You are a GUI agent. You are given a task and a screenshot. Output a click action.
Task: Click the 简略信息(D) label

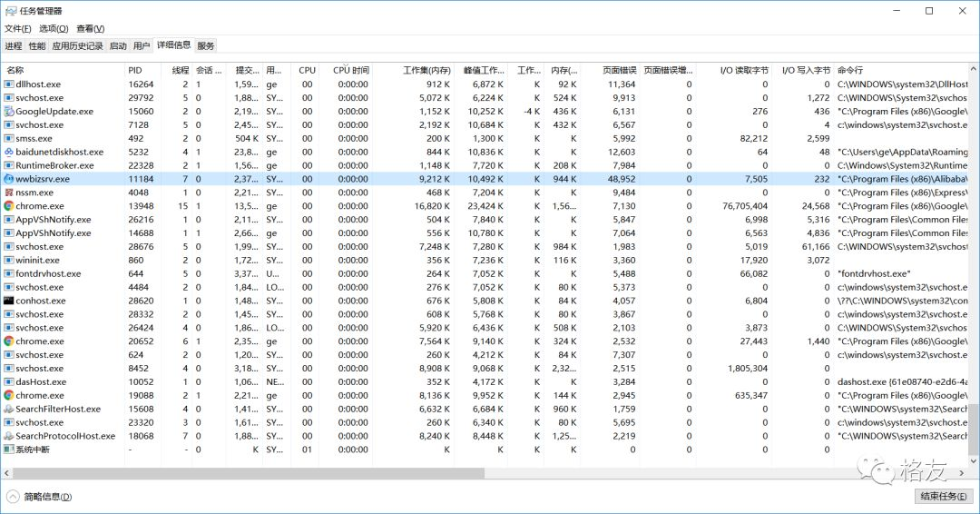coord(48,497)
